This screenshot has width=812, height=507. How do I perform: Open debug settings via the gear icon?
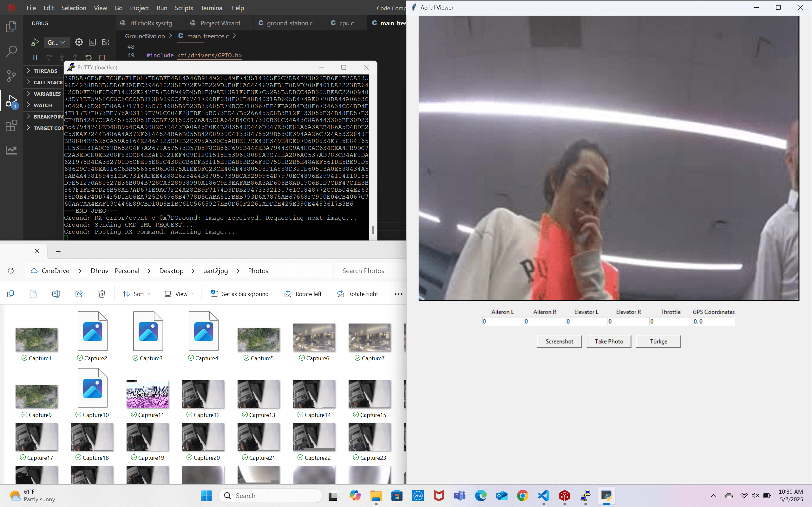[x=79, y=42]
